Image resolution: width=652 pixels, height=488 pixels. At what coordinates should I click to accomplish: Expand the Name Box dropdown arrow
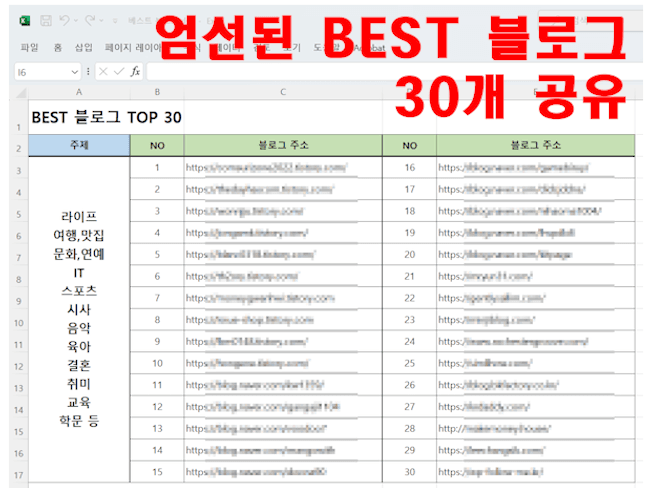(75, 72)
